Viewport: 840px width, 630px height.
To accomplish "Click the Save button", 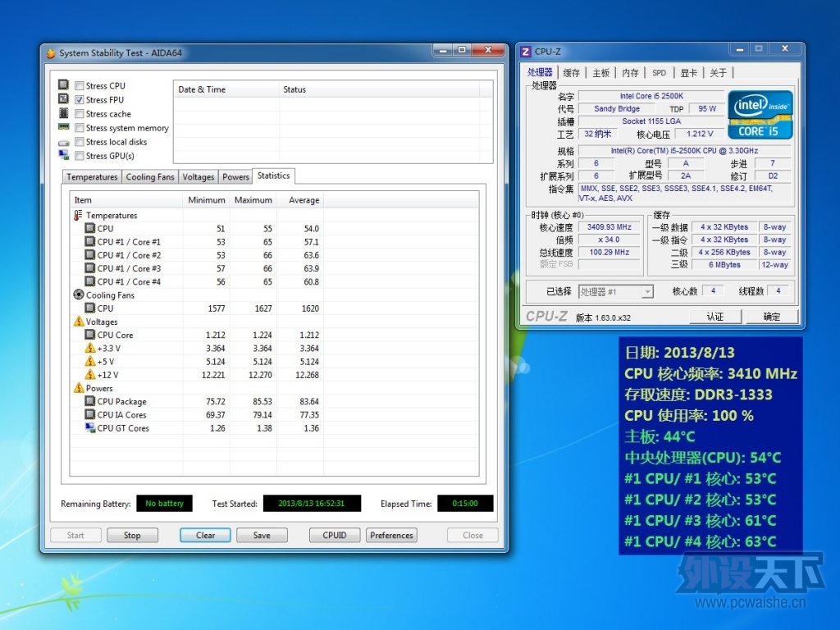I will pos(262,535).
